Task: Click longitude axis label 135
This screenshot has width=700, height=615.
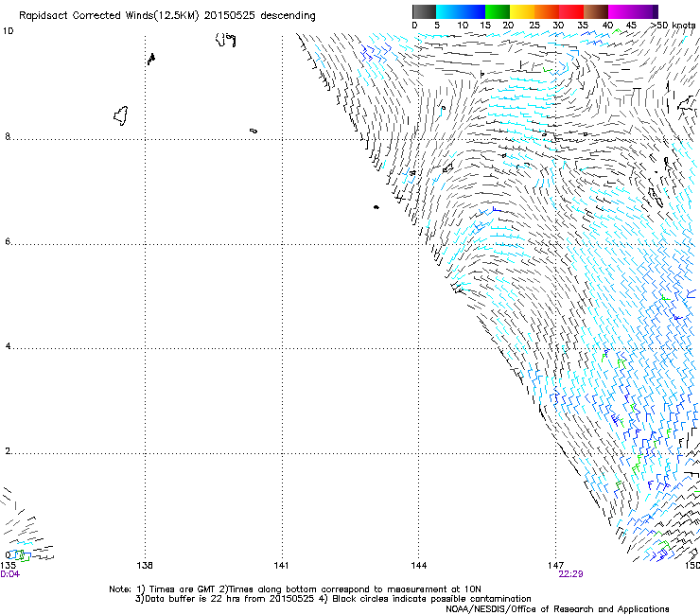Action: [x=8, y=566]
